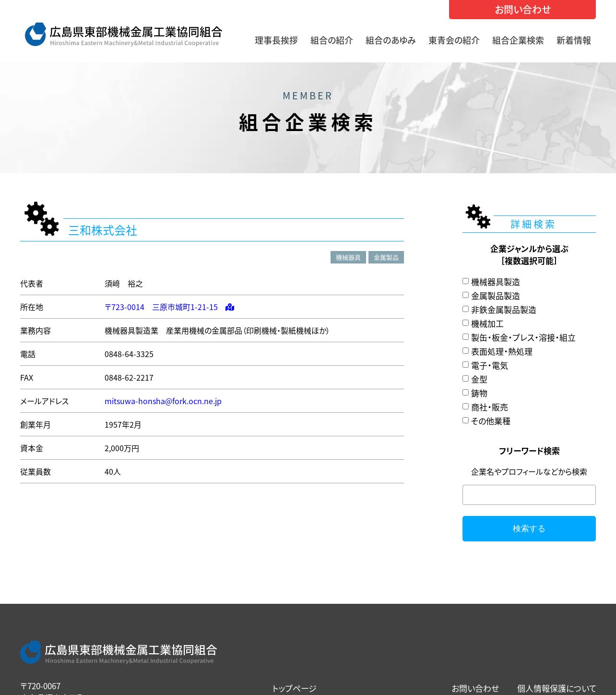Open the 組合の紹介 menu item
The height and width of the screenshot is (695, 616).
[x=332, y=40]
